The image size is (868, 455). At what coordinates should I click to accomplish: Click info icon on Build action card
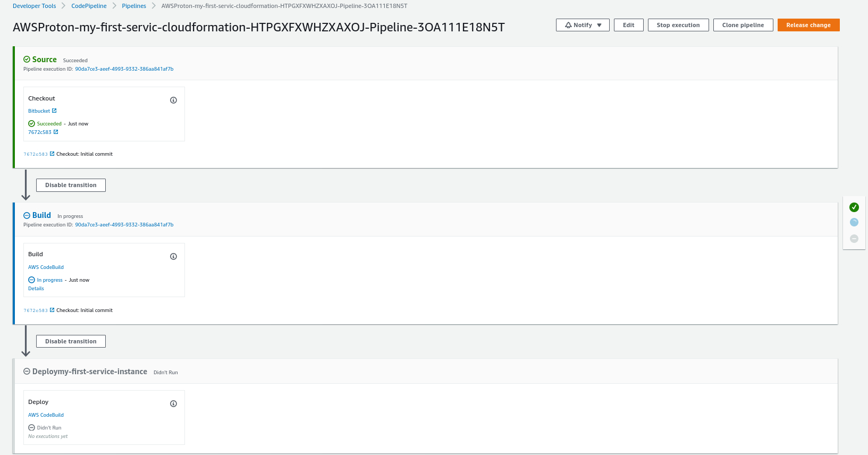pos(173,256)
